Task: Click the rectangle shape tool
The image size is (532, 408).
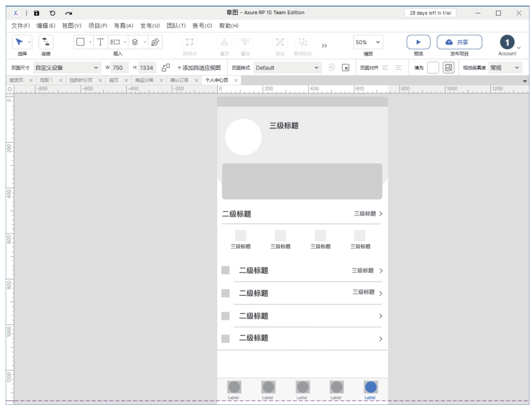Action: pyautogui.click(x=80, y=42)
